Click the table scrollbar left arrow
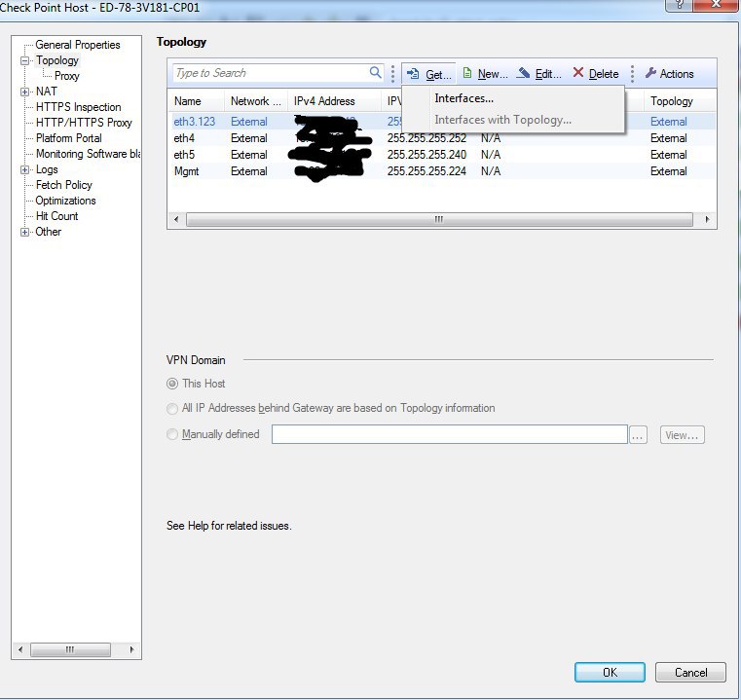The image size is (741, 700). point(176,219)
